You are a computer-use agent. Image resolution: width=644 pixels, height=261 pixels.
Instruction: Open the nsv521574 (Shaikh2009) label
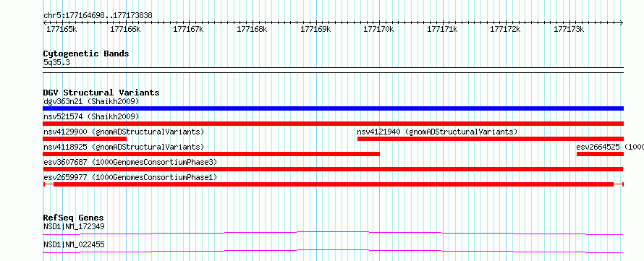pos(91,117)
